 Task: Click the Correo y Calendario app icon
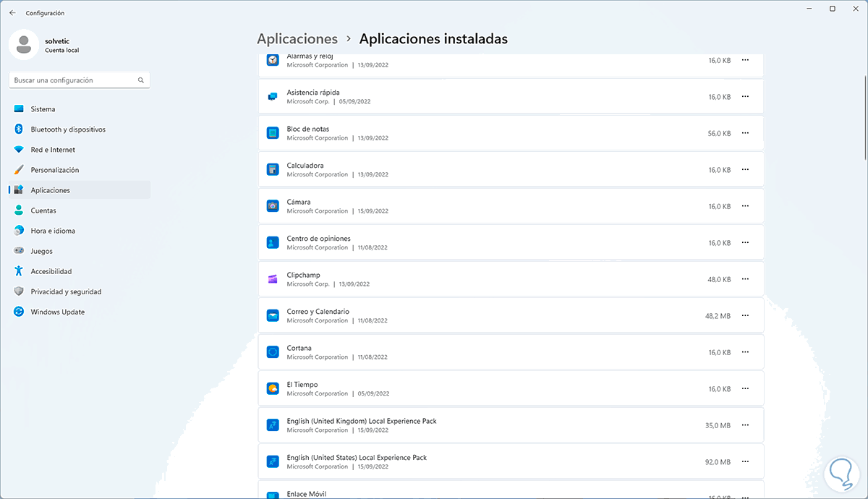[x=273, y=315]
